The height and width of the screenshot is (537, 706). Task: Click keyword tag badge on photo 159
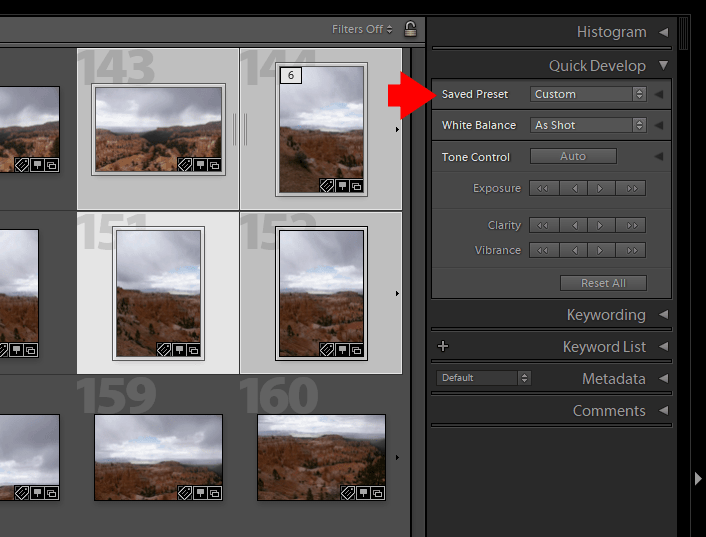(x=185, y=493)
